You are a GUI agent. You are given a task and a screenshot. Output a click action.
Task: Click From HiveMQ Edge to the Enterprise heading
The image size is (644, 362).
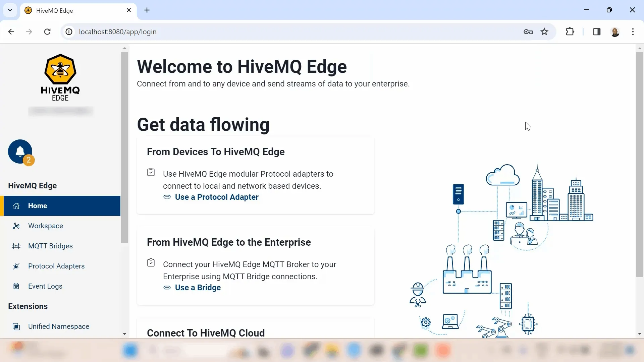click(229, 242)
